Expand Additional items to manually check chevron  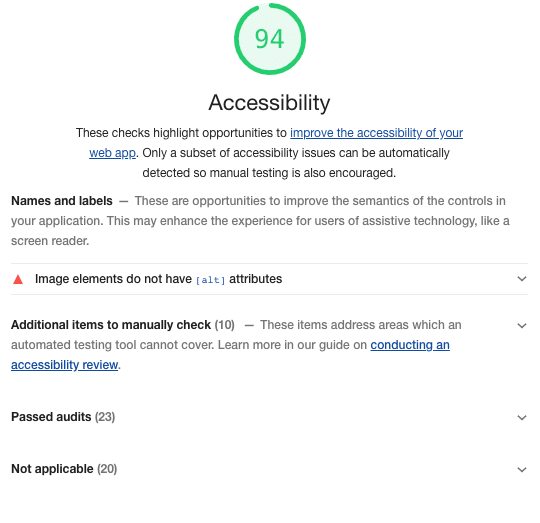522,325
